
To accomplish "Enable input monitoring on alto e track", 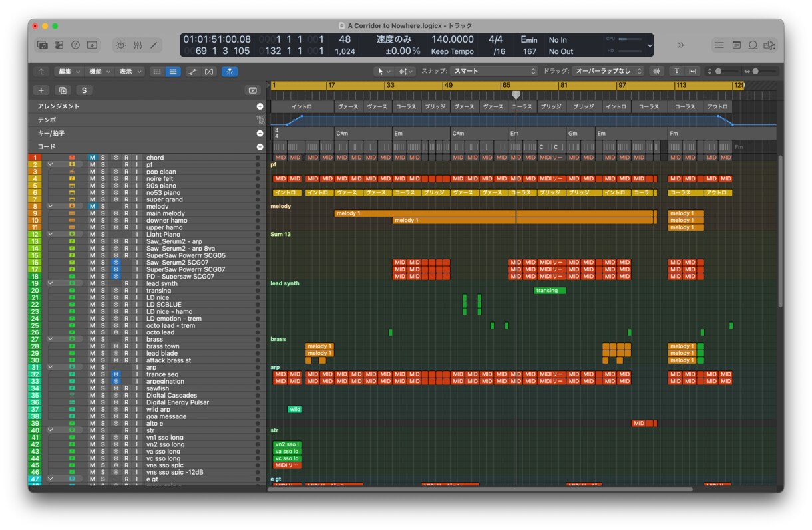I will coord(137,424).
